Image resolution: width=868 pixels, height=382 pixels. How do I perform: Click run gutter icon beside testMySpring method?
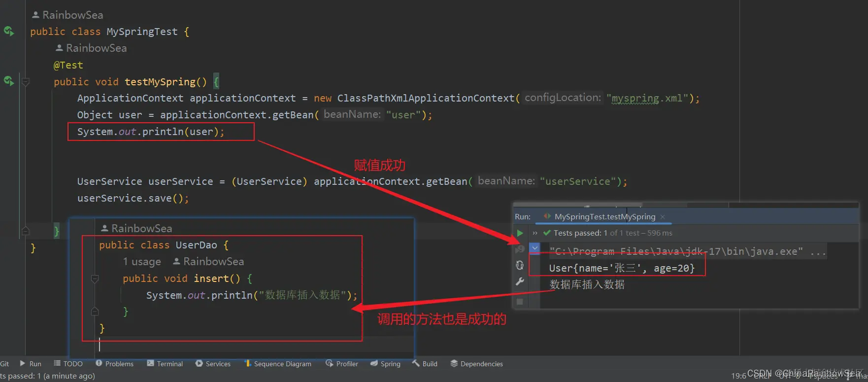coord(9,80)
